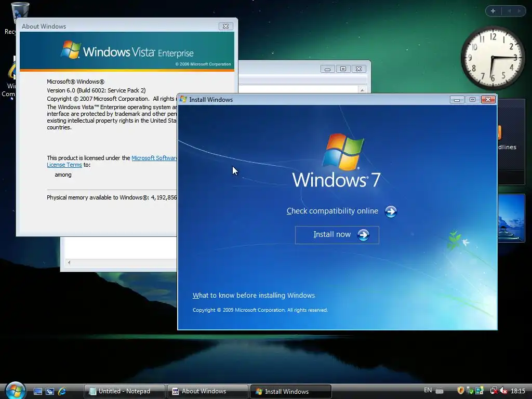Click Check compatibility online link
This screenshot has height=399, width=532.
332,211
